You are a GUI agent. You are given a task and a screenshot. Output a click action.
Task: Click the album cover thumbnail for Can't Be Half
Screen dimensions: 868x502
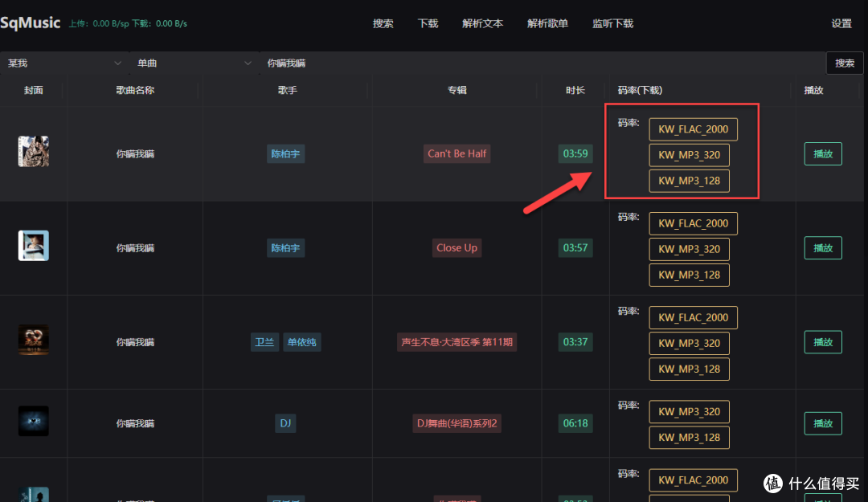[x=34, y=152]
